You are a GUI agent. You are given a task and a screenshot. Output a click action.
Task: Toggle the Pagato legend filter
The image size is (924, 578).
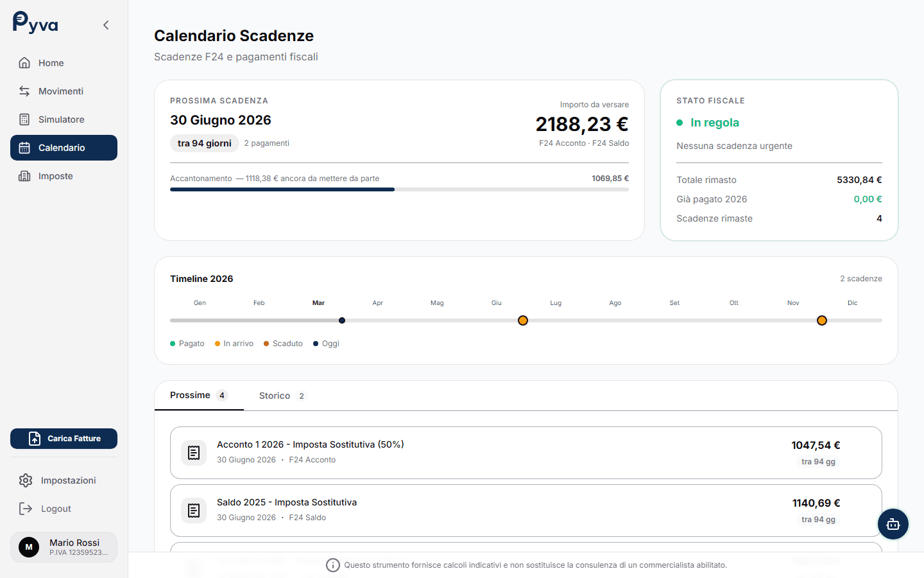(x=187, y=343)
